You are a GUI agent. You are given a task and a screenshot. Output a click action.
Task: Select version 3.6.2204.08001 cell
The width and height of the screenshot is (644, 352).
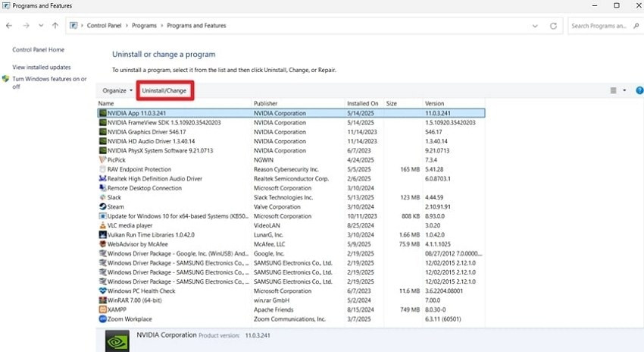(444, 291)
